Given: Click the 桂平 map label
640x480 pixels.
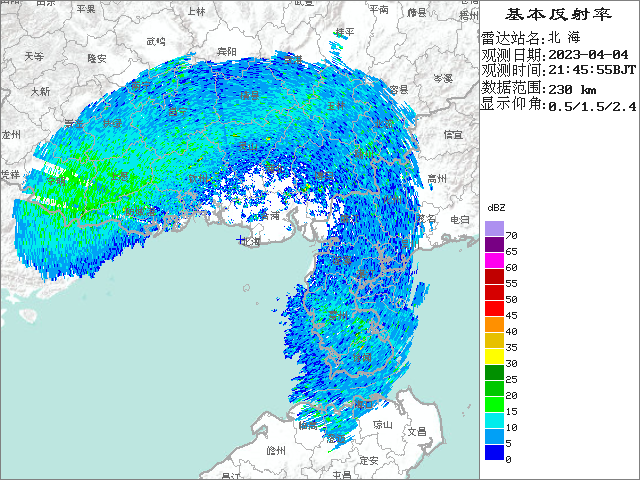Looking at the screenshot, I should click(x=345, y=31).
